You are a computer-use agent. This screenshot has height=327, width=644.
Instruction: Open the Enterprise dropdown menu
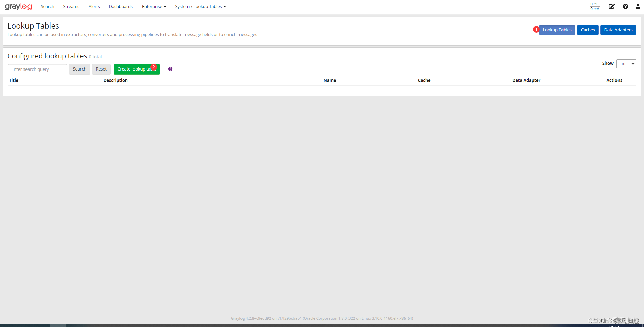point(154,6)
